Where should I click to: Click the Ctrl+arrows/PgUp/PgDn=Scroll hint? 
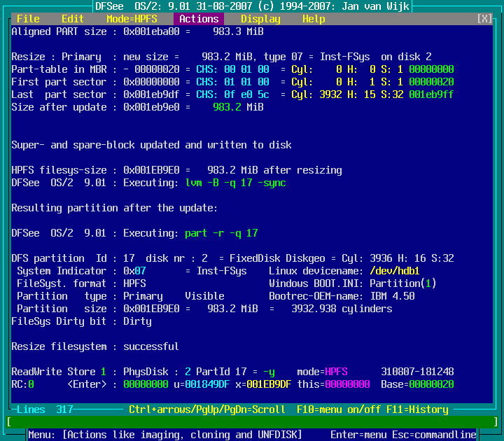[x=207, y=409]
